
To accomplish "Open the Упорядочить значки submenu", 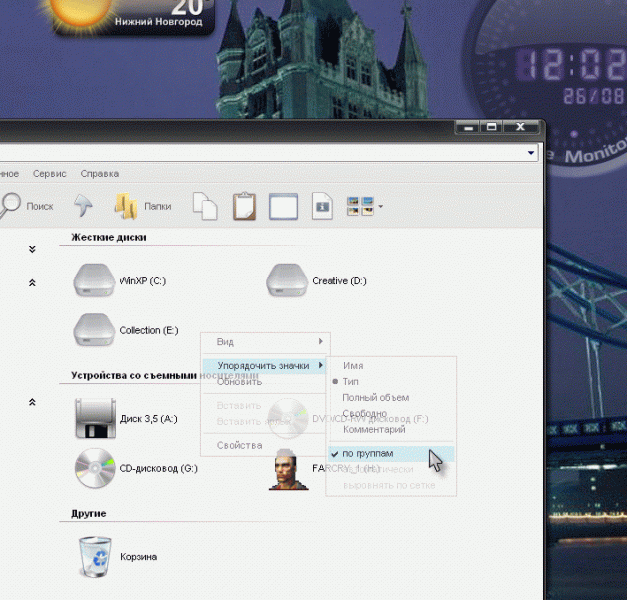I will pos(264,365).
